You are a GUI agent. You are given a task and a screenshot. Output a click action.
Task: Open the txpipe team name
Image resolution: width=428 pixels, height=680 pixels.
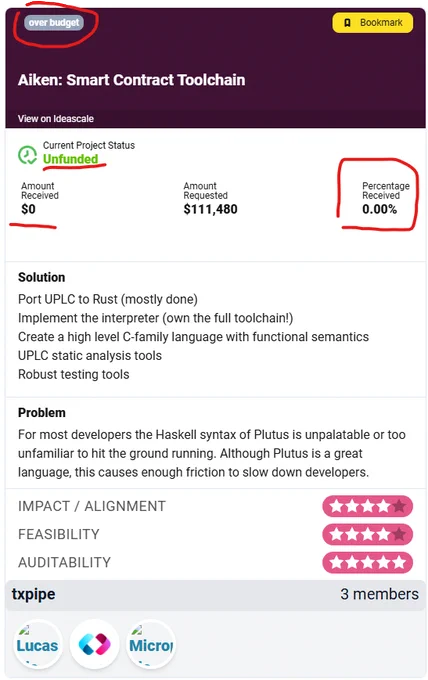[x=33, y=594]
